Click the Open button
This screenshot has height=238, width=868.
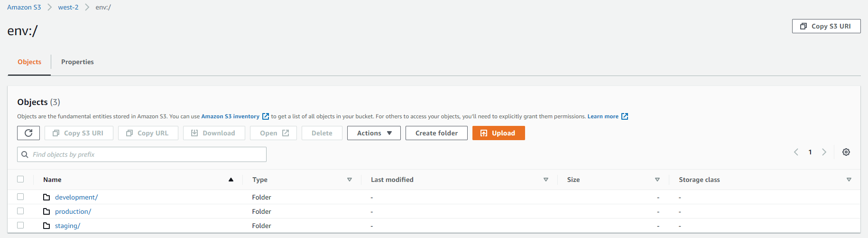click(x=273, y=133)
